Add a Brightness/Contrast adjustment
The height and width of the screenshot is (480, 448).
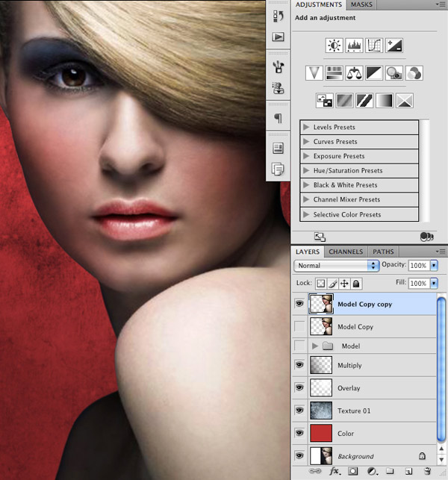click(334, 46)
